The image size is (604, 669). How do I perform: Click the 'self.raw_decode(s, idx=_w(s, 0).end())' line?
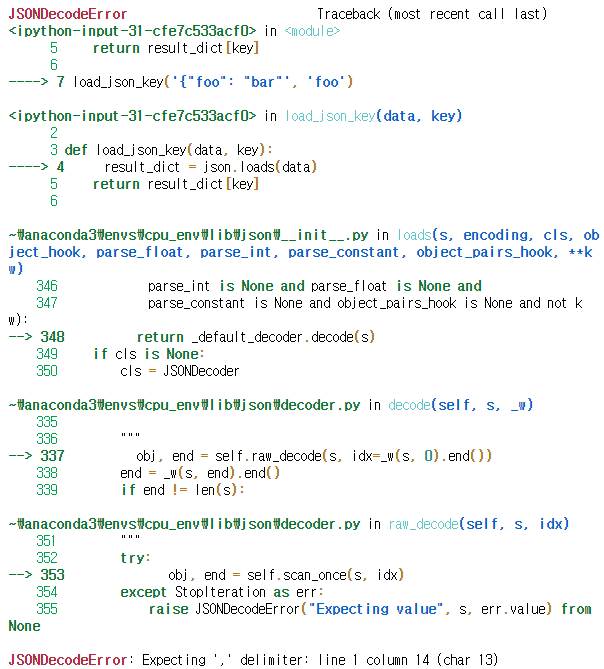pos(314,456)
